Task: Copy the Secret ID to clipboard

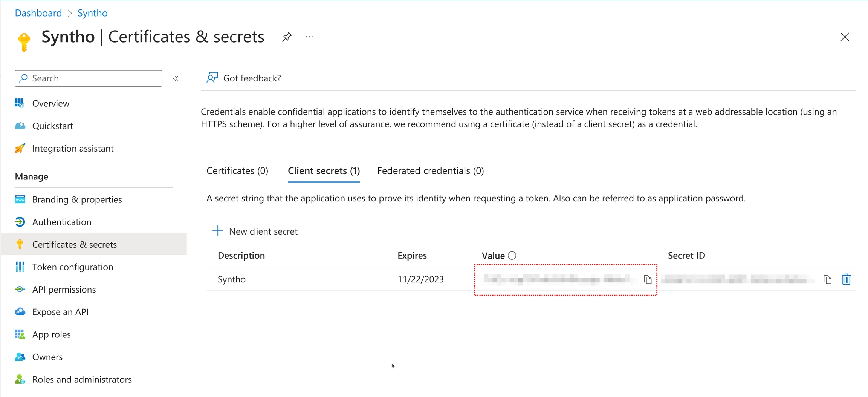Action: (x=827, y=279)
